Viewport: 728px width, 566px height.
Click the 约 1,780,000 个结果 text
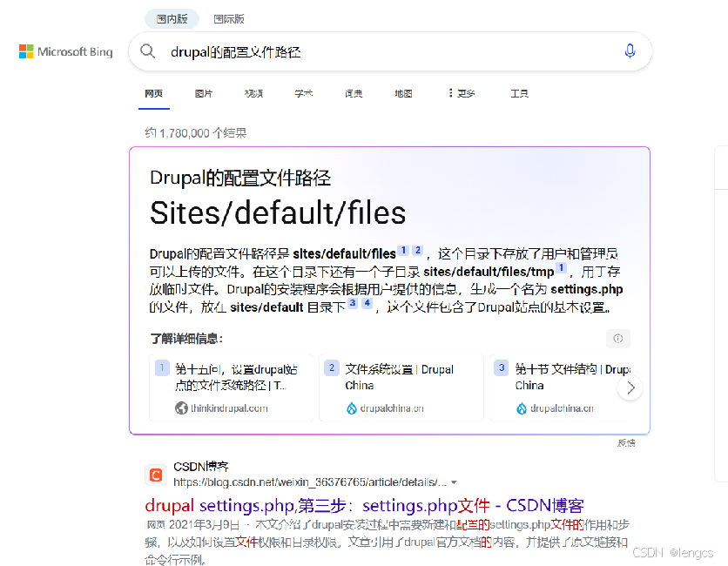pyautogui.click(x=195, y=133)
